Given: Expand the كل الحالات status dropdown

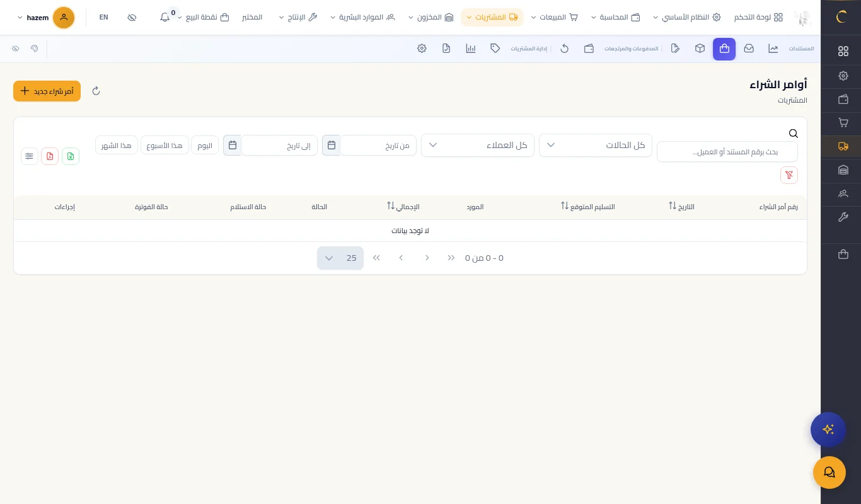Looking at the screenshot, I should tap(596, 146).
